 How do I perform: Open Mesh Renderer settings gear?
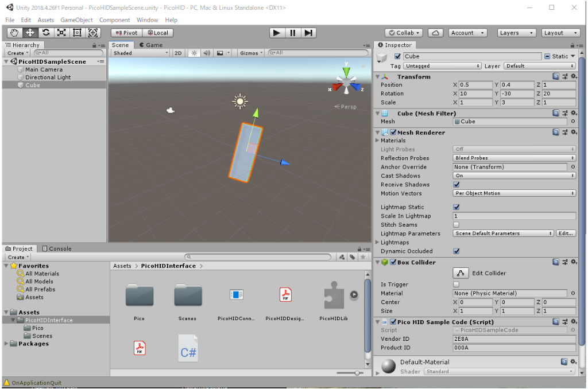(574, 133)
